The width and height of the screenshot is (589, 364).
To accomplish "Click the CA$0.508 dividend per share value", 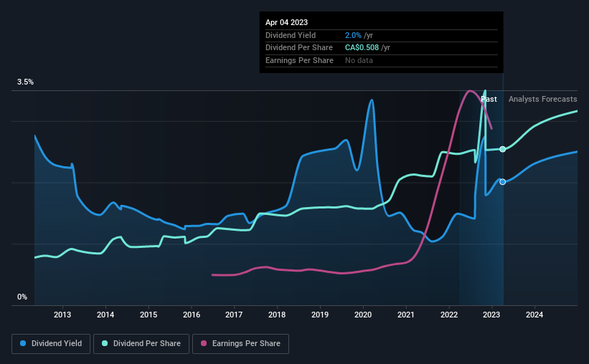I will [x=362, y=48].
